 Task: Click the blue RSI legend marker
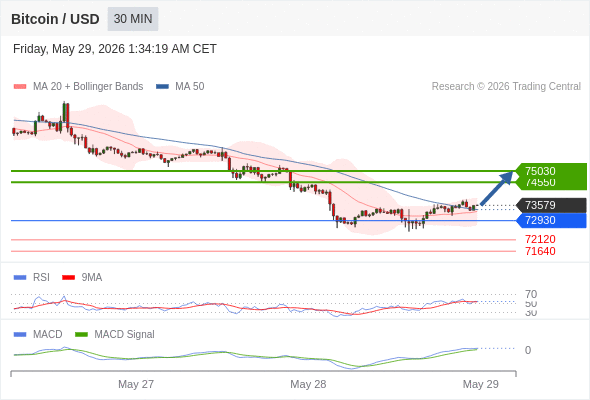pyautogui.click(x=20, y=278)
